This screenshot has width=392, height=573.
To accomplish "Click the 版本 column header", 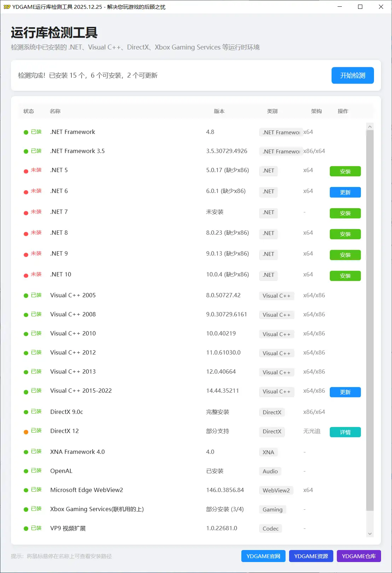I will (219, 111).
